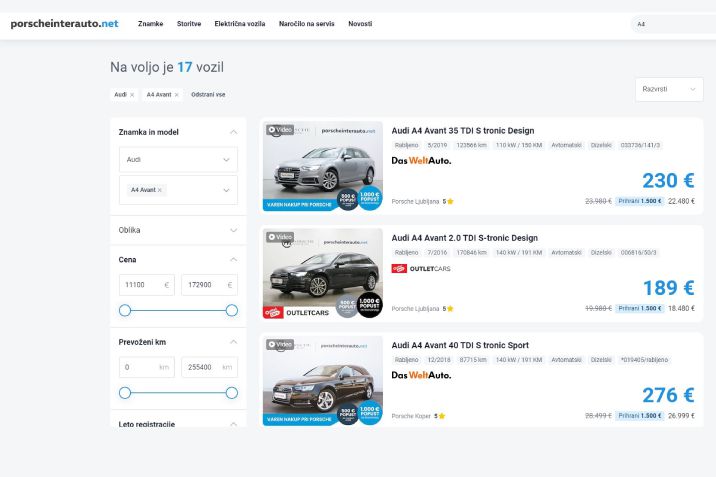Click Prihrani 1.500 € badge on 40 TDI listing

pyautogui.click(x=639, y=416)
